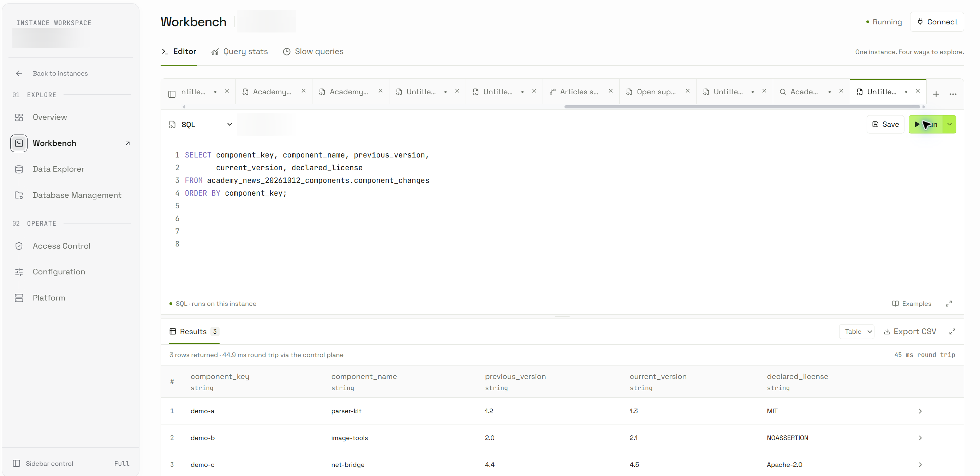Open the Configuration sliders icon
Viewport: 980px width, 476px height.
tap(19, 272)
